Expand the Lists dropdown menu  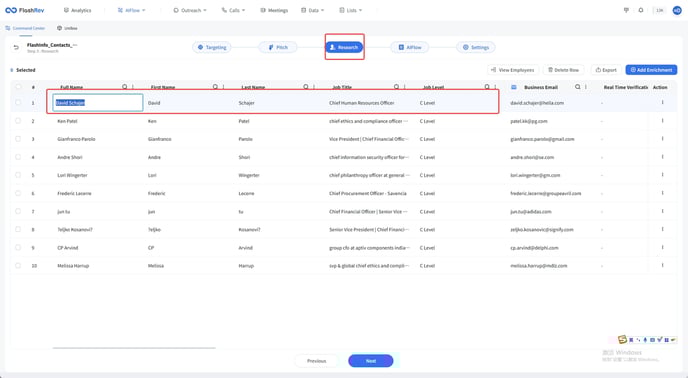tap(351, 10)
